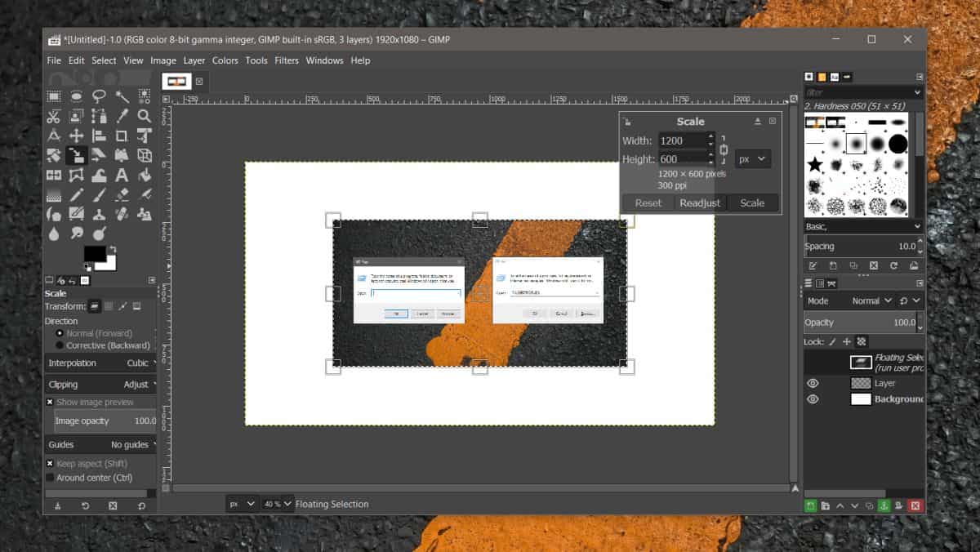Create a new layer with green button
The width and height of the screenshot is (980, 552).
[x=811, y=506]
